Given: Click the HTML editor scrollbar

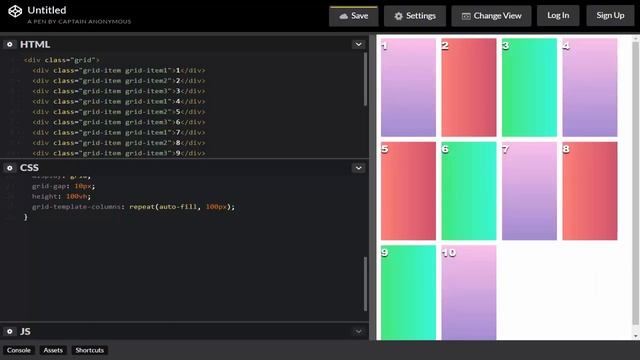Looking at the screenshot, I should [x=365, y=80].
